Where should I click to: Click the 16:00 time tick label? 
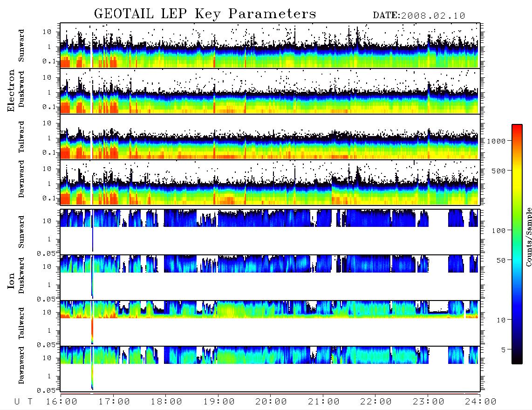61,402
